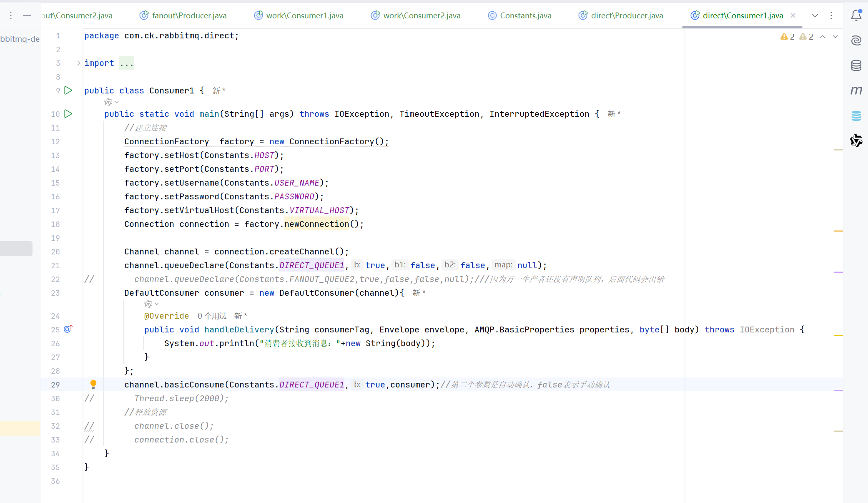Open the AI assistant spiral icon
The width and height of the screenshot is (868, 503).
(x=856, y=40)
